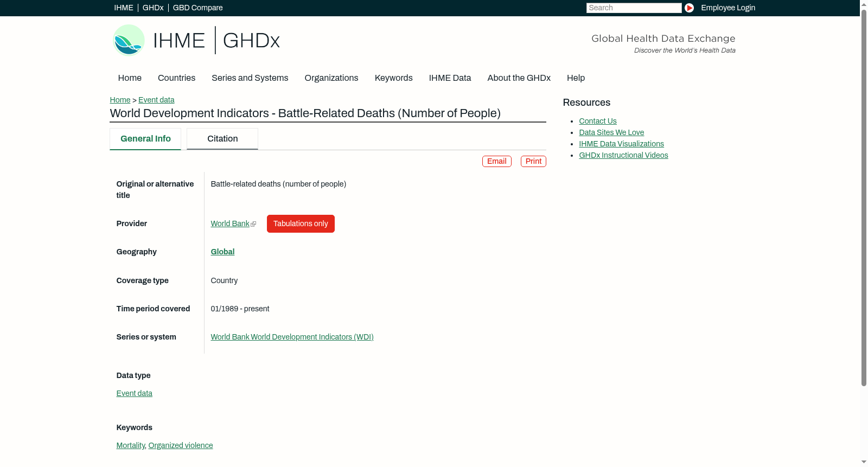Click the GHDx logo text in header
Viewport: 868px width, 467px height.
[x=251, y=41]
